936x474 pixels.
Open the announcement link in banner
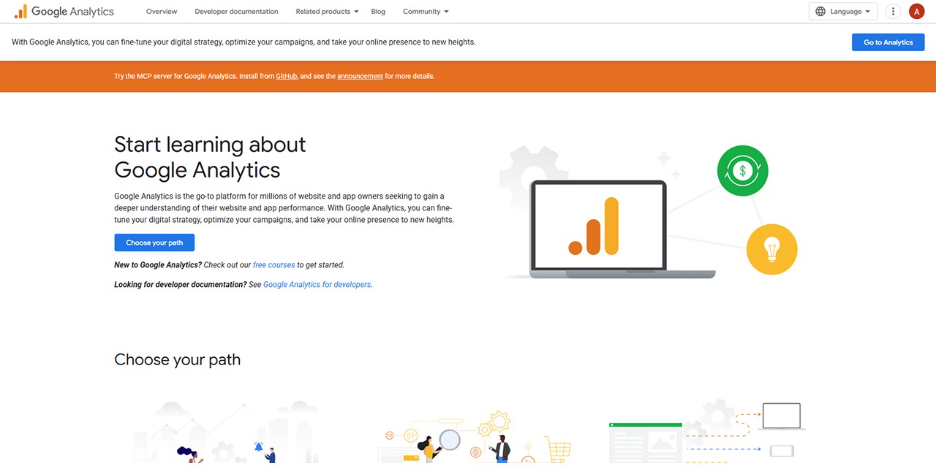pyautogui.click(x=360, y=76)
